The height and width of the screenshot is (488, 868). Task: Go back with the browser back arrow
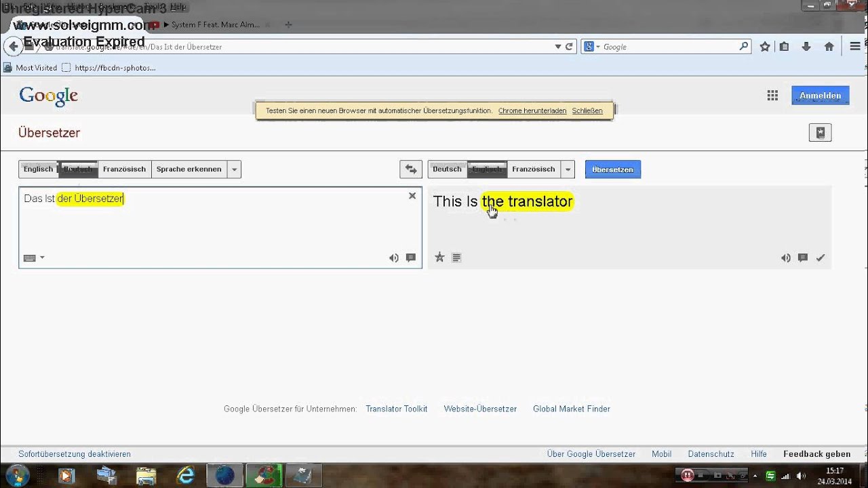click(13, 47)
